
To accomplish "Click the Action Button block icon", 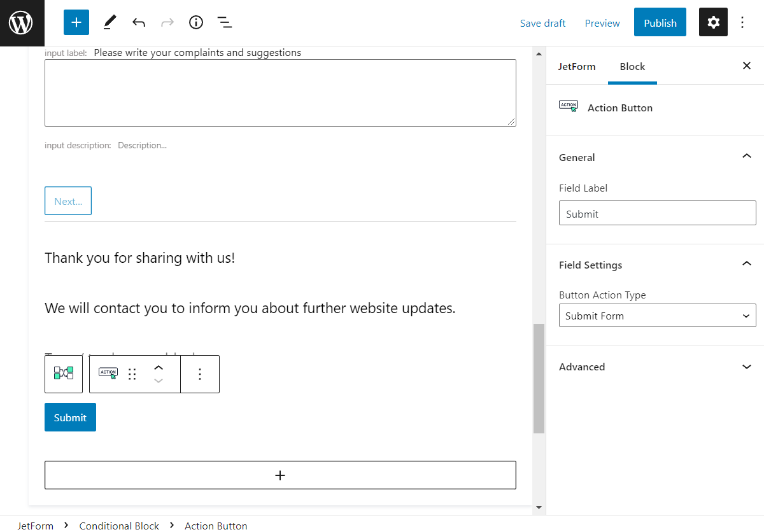I will point(108,374).
